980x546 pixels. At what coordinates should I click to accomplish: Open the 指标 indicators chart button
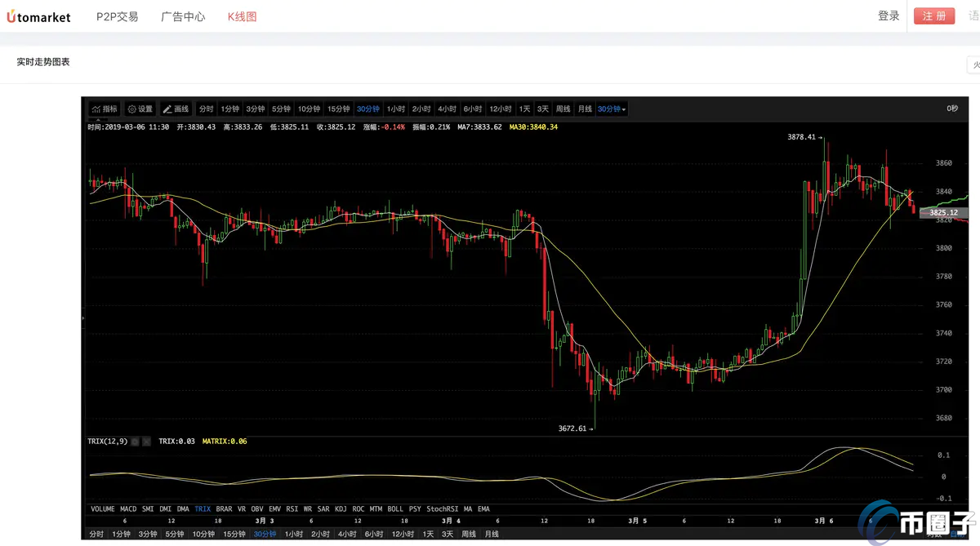point(104,109)
